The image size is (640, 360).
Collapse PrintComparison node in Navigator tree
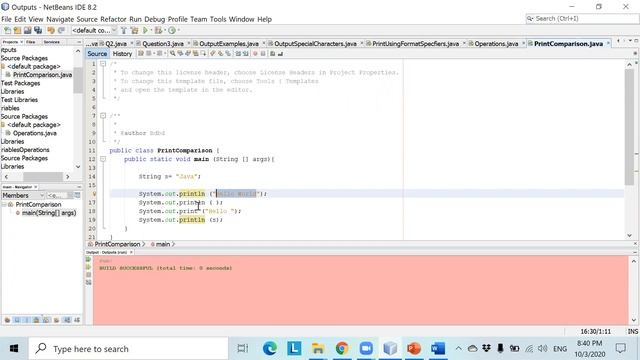[x=4, y=204]
